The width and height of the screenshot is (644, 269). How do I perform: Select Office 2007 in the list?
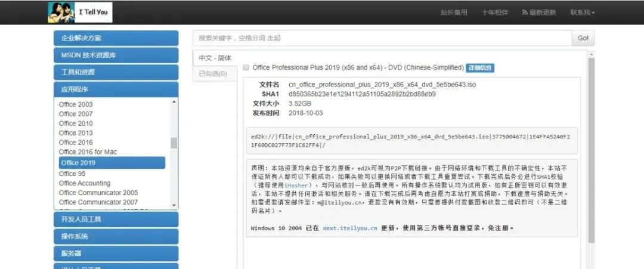[x=76, y=114]
